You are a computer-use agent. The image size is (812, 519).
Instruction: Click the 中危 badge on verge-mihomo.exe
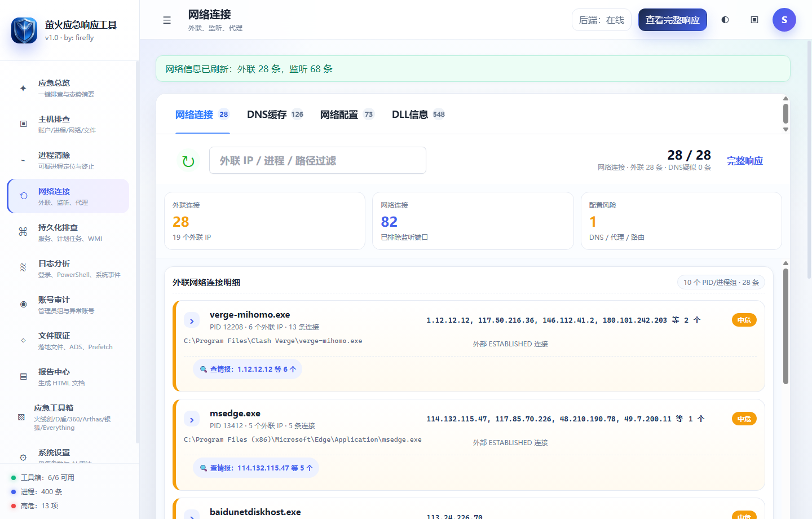coord(744,320)
